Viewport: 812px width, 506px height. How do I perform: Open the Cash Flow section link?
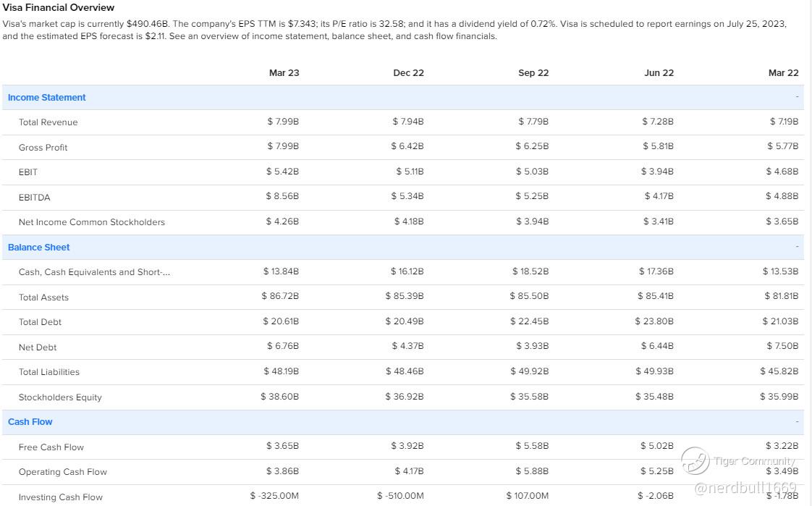30,421
